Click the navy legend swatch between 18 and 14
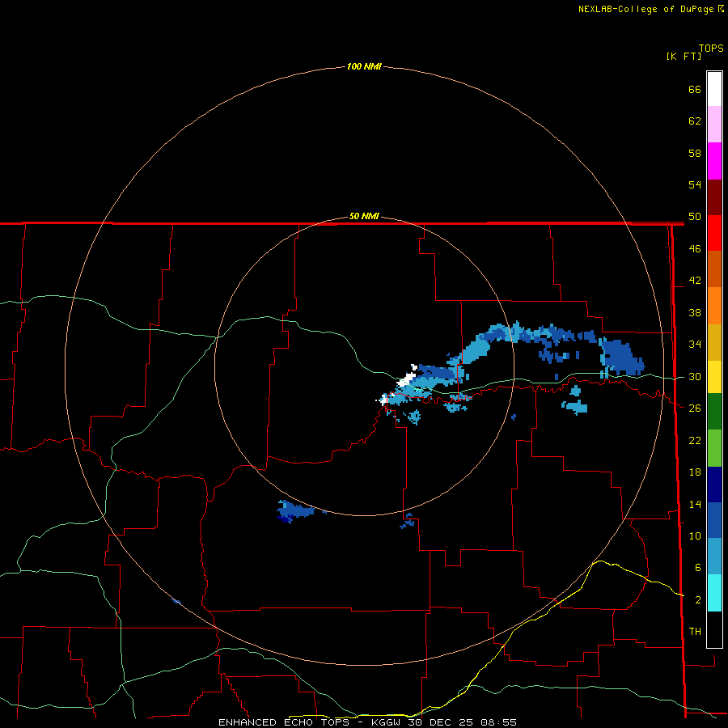 [x=714, y=484]
